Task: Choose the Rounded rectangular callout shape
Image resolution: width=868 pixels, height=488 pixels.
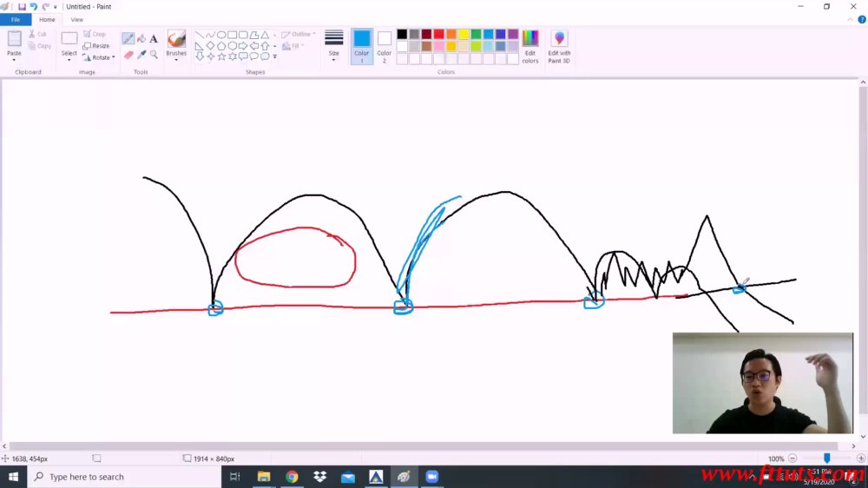Action: click(x=243, y=56)
